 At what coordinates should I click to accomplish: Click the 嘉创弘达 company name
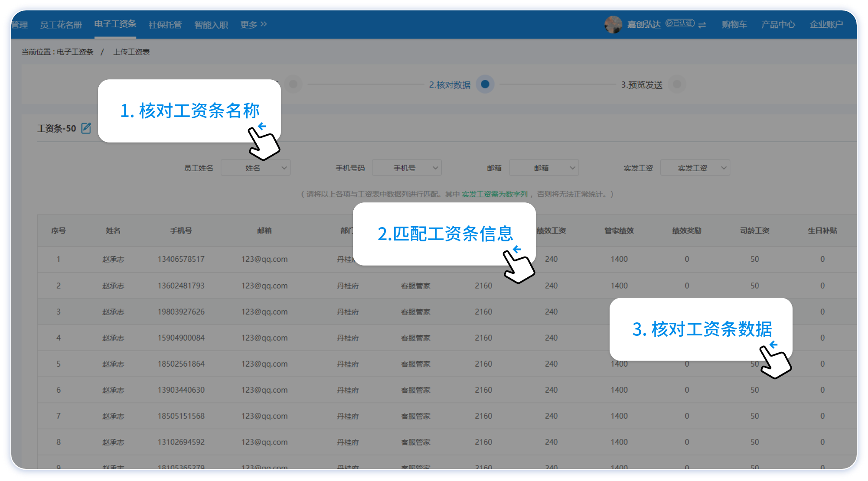tap(644, 25)
